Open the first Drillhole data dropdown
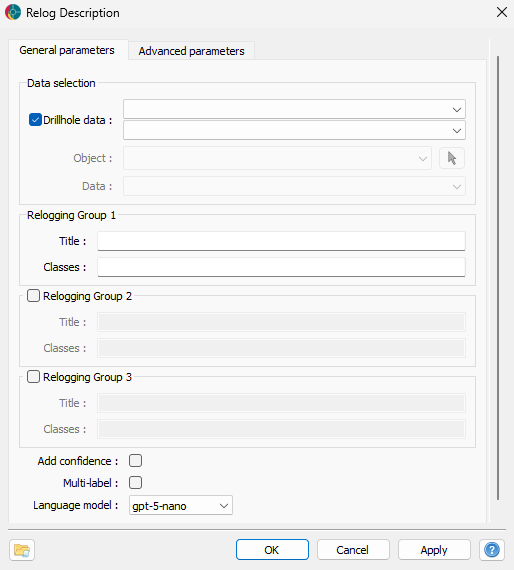514x570 pixels. 294,109
